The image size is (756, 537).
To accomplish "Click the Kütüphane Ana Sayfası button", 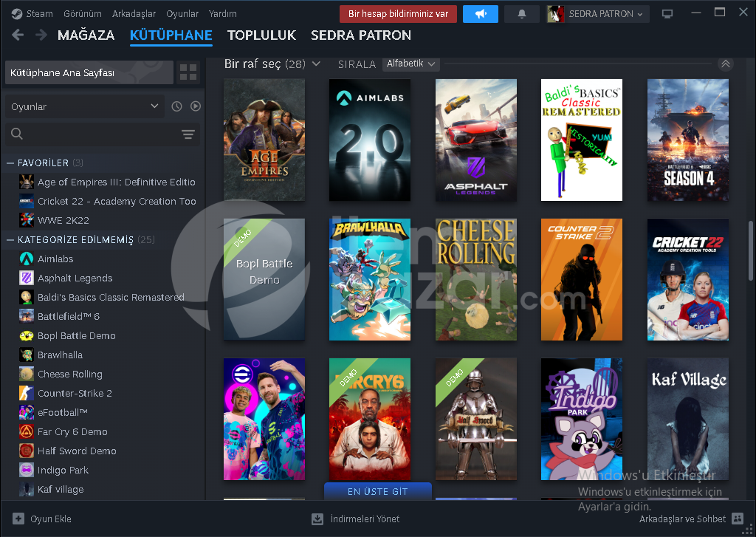I will [x=89, y=72].
